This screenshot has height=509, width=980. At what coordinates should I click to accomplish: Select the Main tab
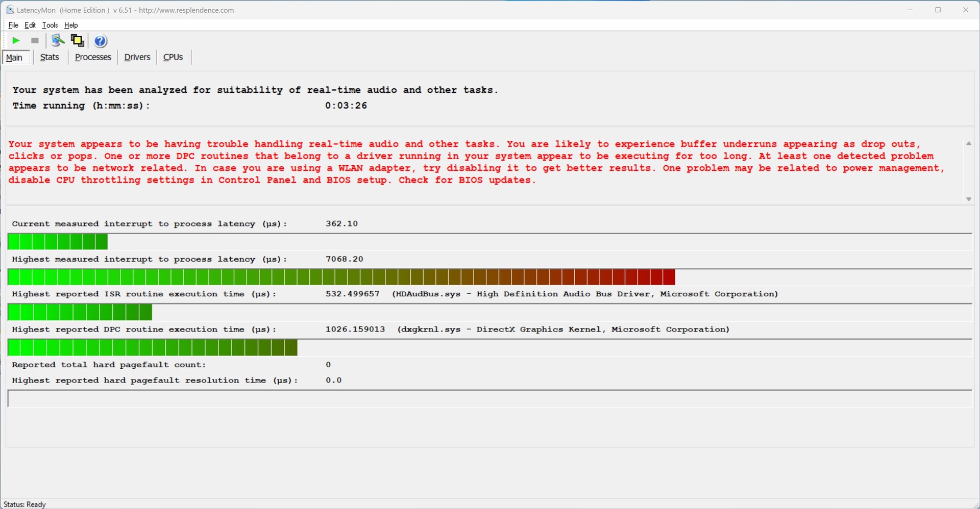14,58
